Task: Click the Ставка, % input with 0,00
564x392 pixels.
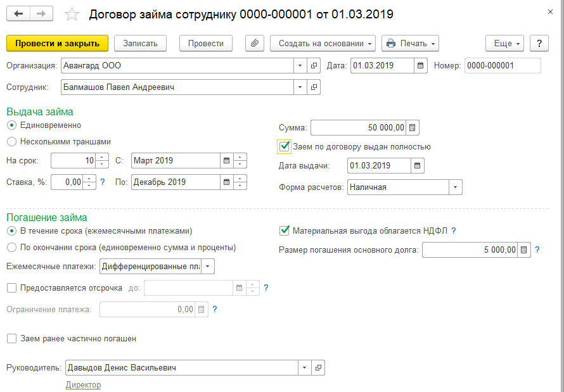Action: (x=67, y=182)
